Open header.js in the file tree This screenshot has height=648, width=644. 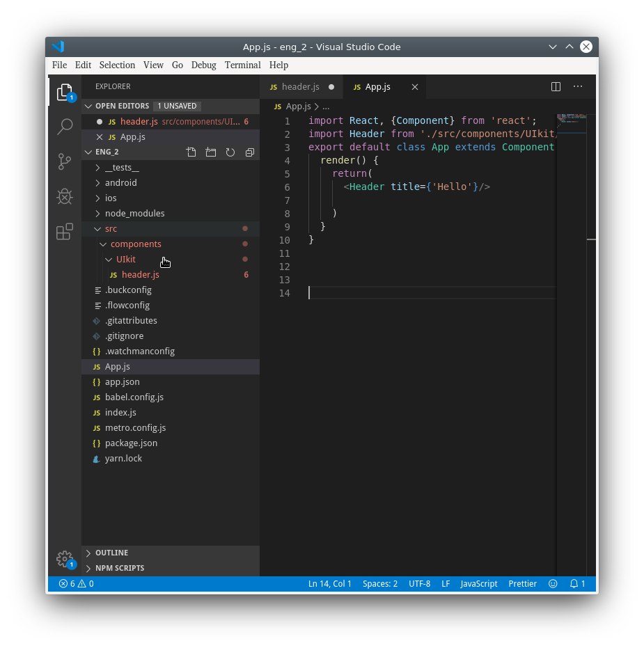coord(171,274)
